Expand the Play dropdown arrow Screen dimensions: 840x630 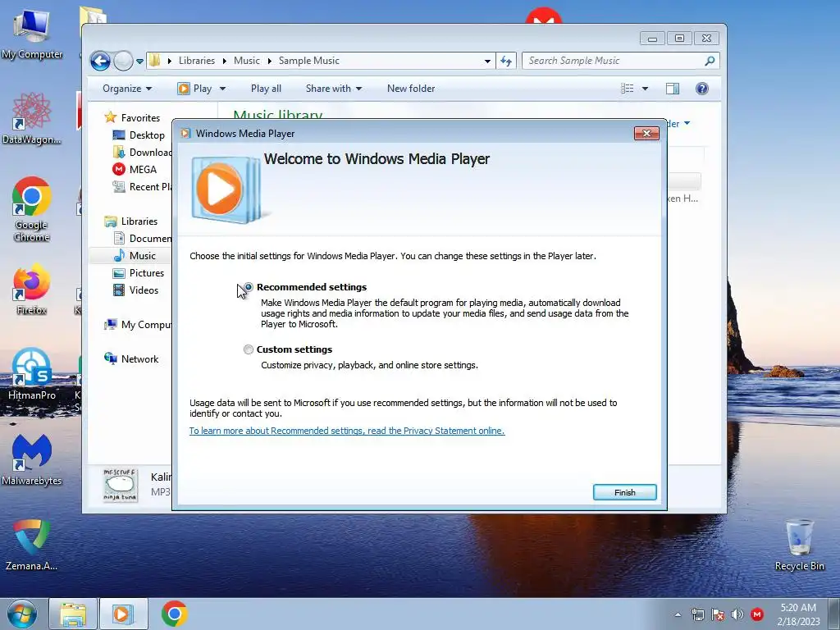[222, 89]
